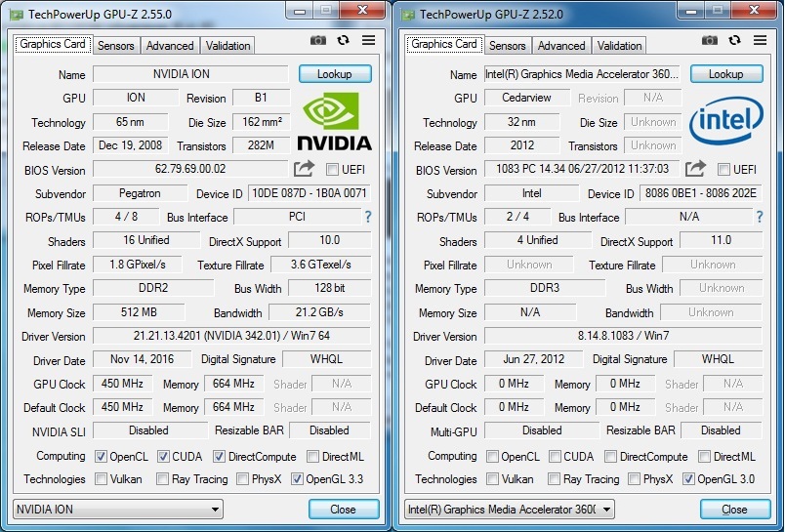Take a screenshot in GPU-Z 2.55.0 window

[x=318, y=41]
